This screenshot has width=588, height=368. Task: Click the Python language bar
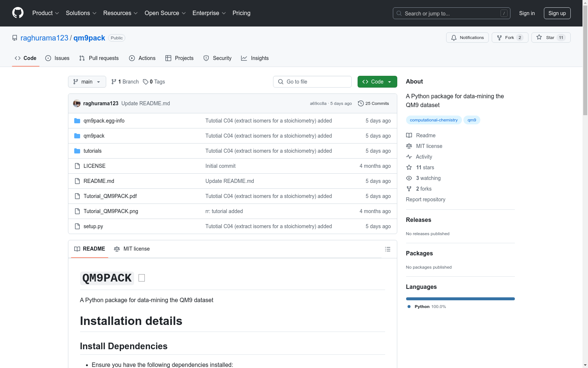460,299
